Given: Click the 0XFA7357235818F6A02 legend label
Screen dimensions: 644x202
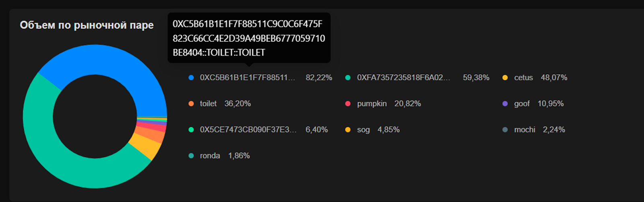Looking at the screenshot, I should 403,78.
